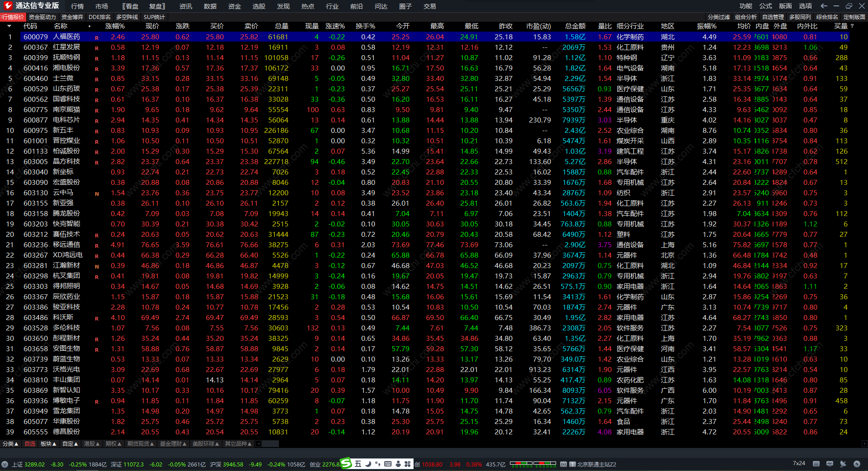Click the screenshot camera icon in status bar
The height and width of the screenshot is (471, 868).
(563, 464)
